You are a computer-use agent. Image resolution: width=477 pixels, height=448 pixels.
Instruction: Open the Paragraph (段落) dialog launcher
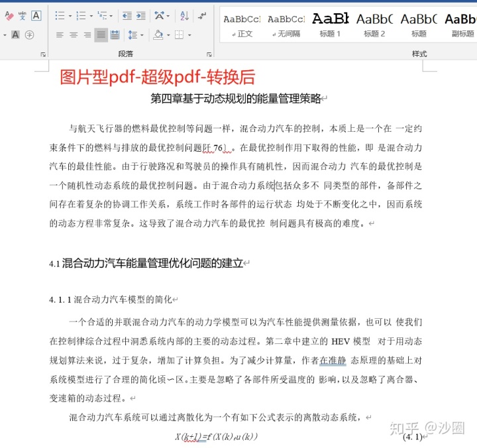pos(209,54)
